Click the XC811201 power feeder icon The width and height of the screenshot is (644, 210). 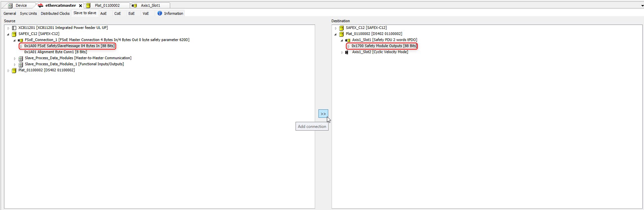pyautogui.click(x=14, y=28)
